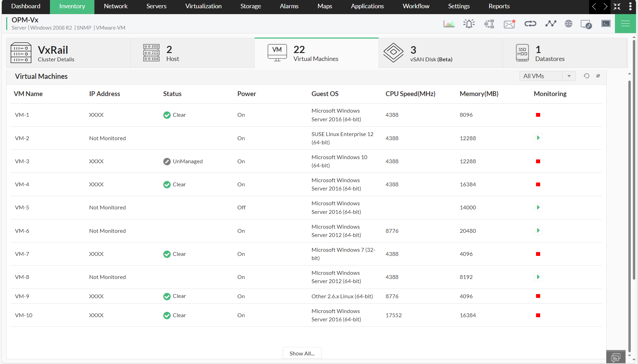Open the web console globe icon
Image resolution: width=638 pixels, height=364 pixels.
(568, 23)
